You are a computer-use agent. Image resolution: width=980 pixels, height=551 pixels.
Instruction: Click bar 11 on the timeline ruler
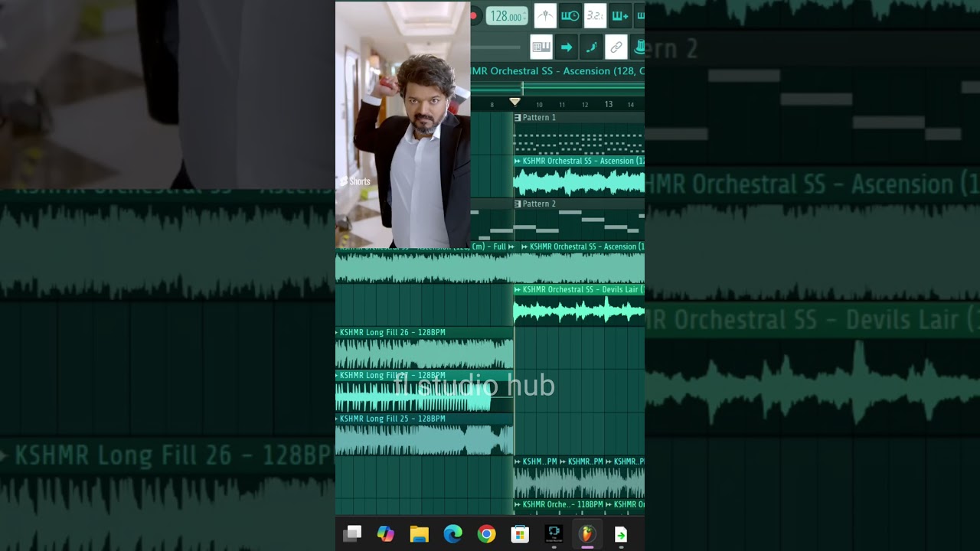[x=562, y=105]
